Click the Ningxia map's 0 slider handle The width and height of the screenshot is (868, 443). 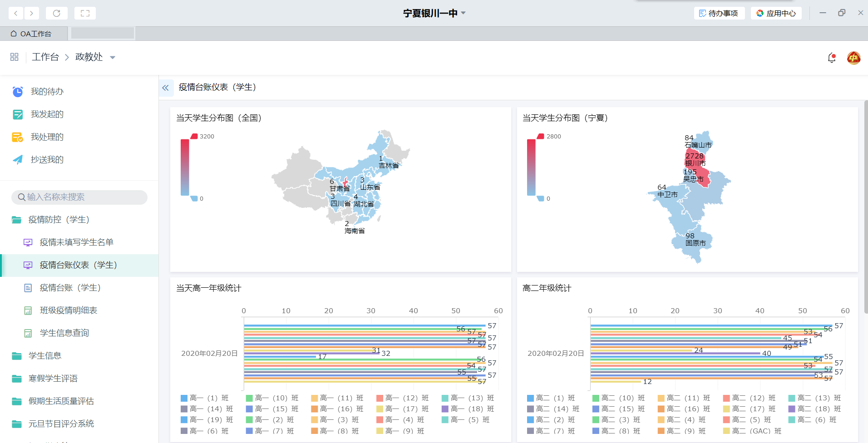point(541,198)
